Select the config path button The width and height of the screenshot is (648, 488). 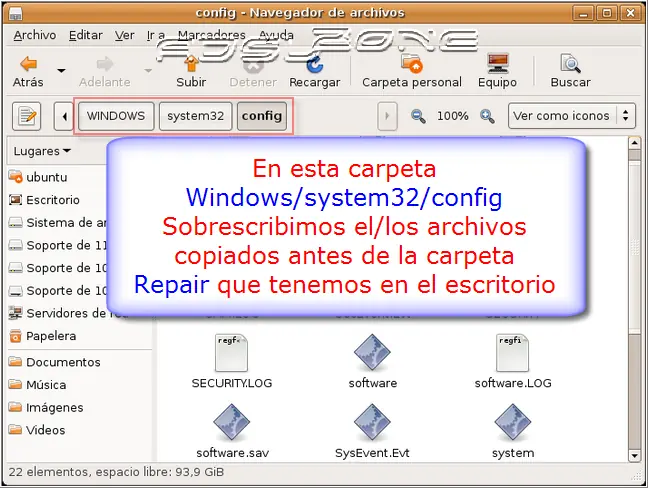point(262,116)
